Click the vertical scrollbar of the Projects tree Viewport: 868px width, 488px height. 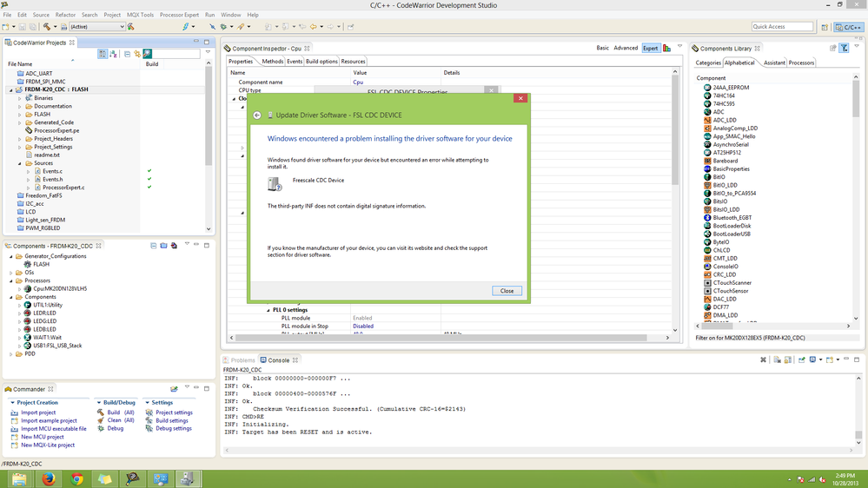pyautogui.click(x=209, y=116)
